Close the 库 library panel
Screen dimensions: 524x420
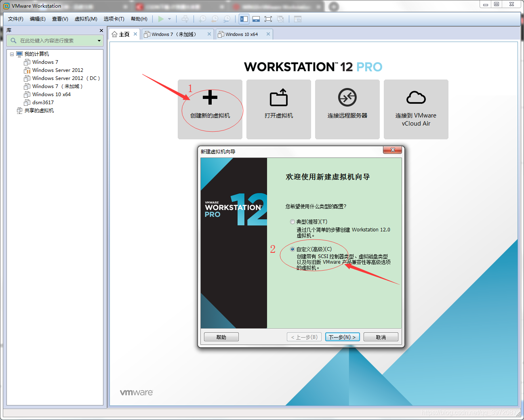point(101,31)
